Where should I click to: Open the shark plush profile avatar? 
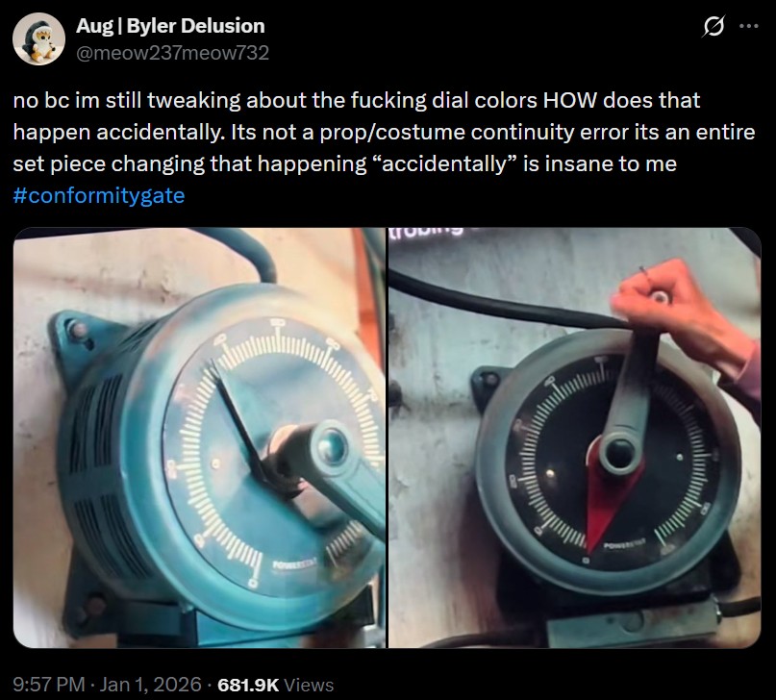point(38,39)
